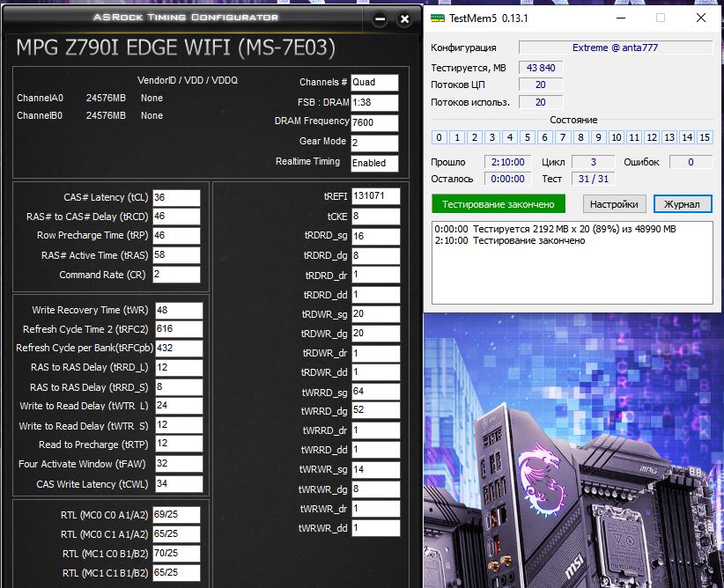This screenshot has height=588, width=724.
Task: Click the ChannelB0 24576MB row
Action: pyautogui.click(x=90, y=115)
